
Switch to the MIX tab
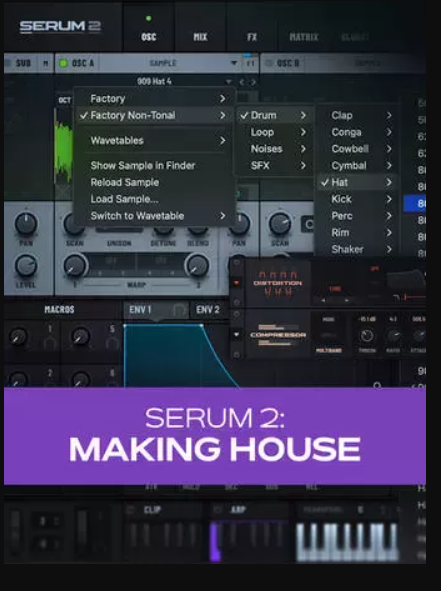(x=200, y=37)
